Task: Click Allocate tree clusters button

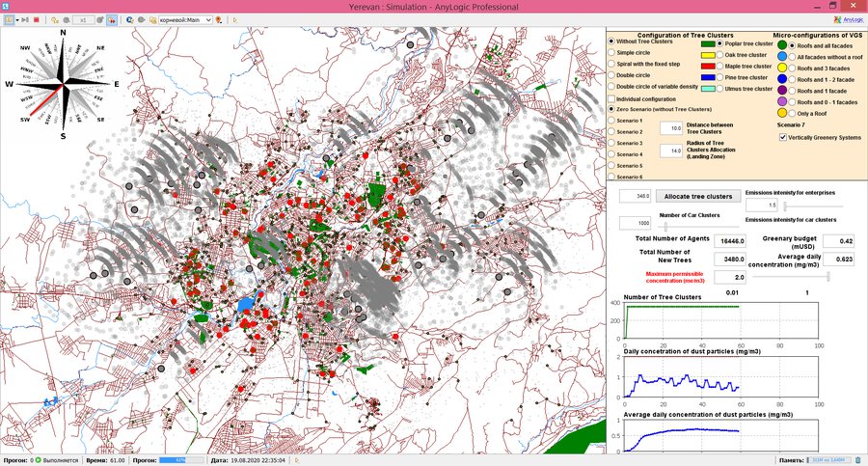Action: (698, 196)
